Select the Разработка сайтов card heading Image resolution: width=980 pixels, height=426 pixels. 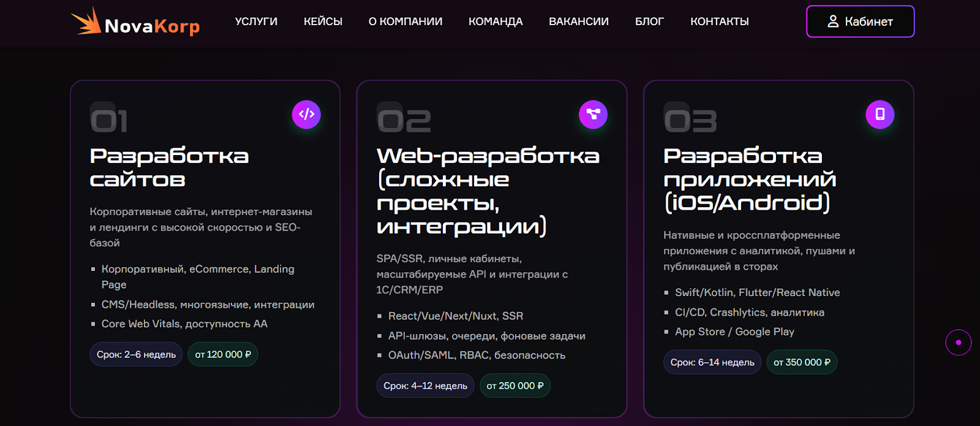tap(169, 167)
